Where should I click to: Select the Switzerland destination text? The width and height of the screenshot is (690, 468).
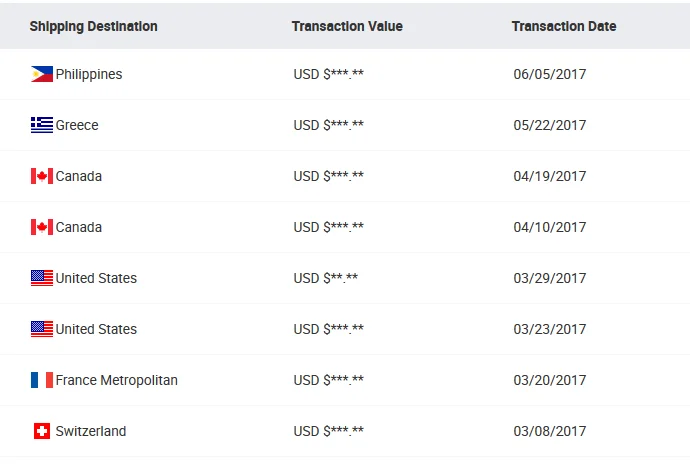(x=91, y=431)
